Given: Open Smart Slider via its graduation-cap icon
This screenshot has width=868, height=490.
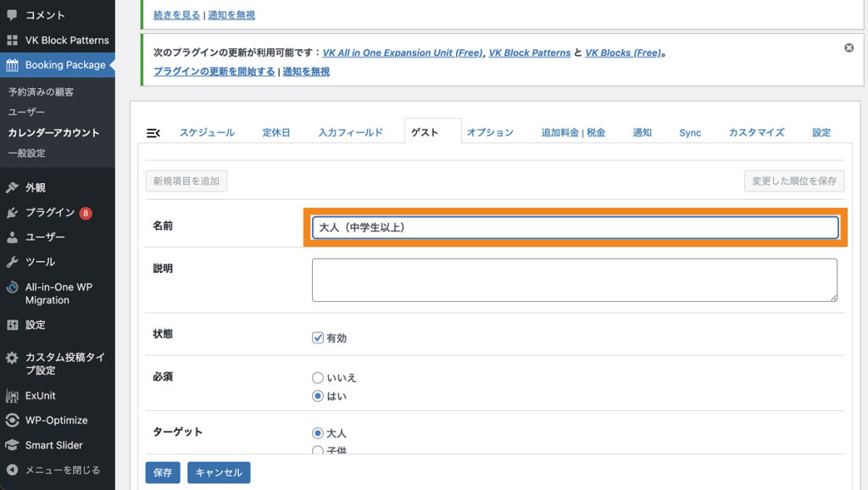Looking at the screenshot, I should pos(12,445).
